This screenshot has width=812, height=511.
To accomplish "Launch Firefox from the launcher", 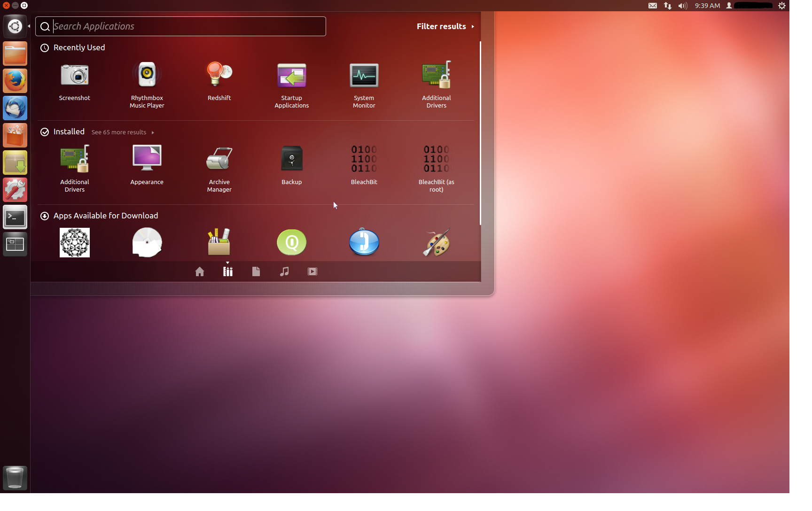I will tap(15, 81).
